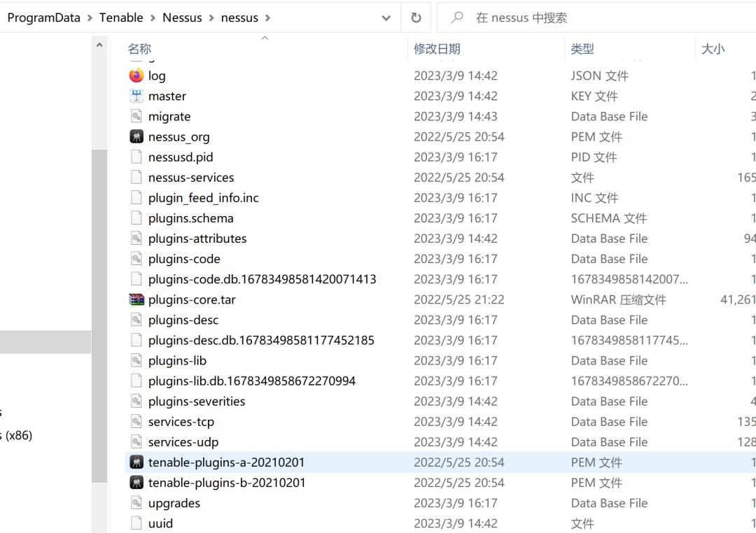The image size is (756, 533).
Task: Click the master KEY file icon
Action: [x=136, y=96]
